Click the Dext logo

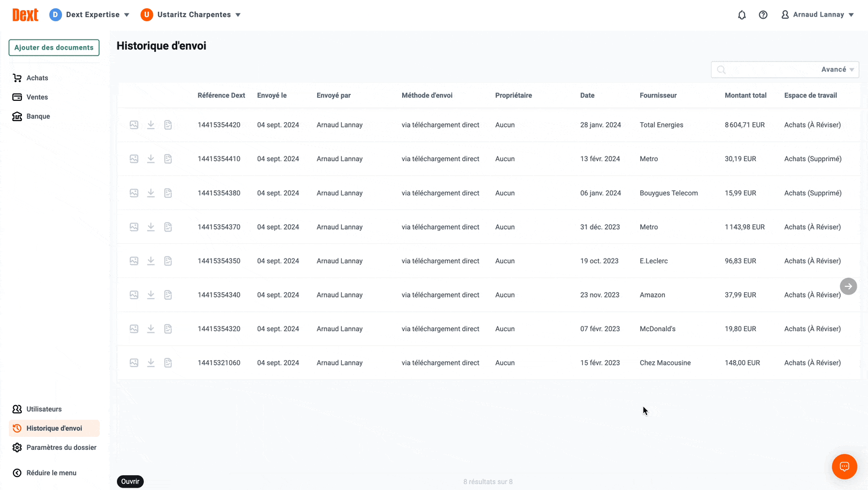coord(25,15)
